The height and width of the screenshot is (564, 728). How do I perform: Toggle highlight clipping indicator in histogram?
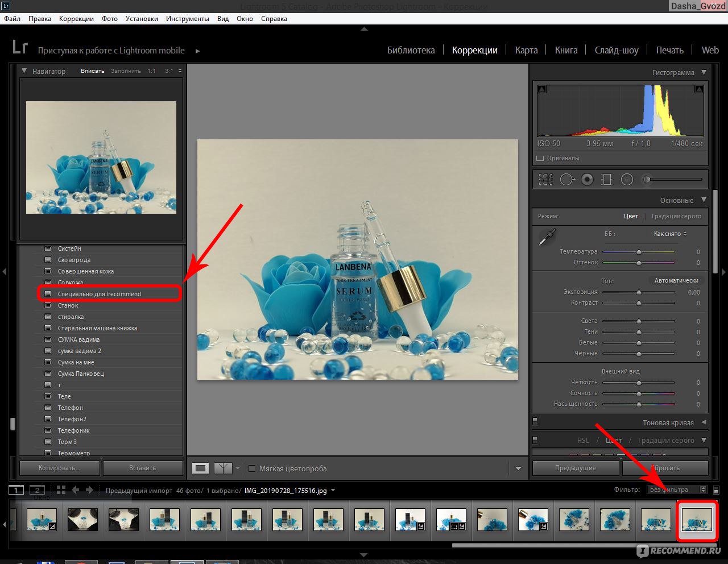pyautogui.click(x=699, y=89)
